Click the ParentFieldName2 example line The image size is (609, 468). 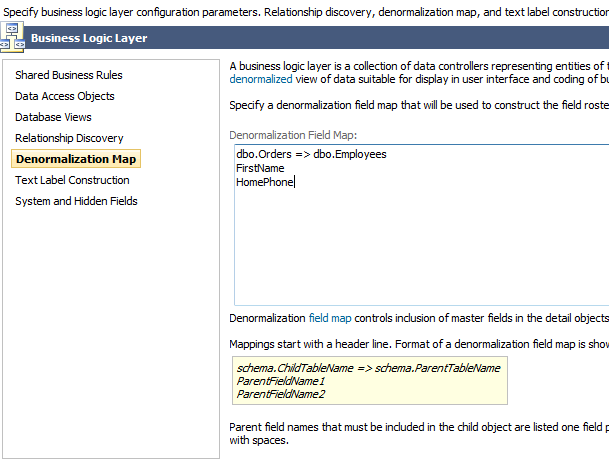point(281,394)
